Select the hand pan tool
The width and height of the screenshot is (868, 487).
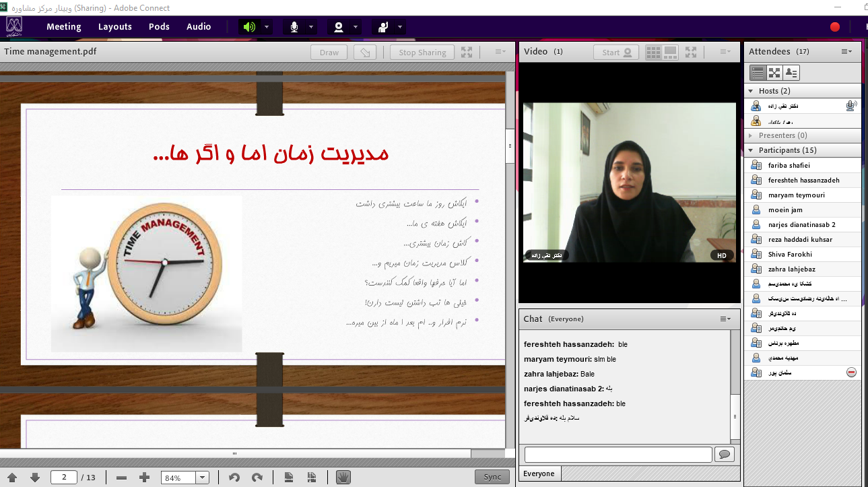[343, 477]
